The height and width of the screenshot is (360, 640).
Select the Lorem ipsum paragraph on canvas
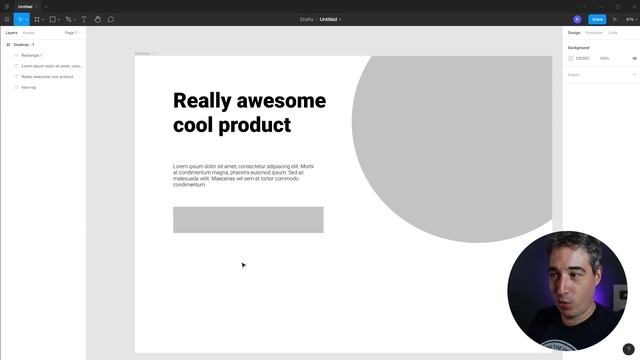click(243, 176)
